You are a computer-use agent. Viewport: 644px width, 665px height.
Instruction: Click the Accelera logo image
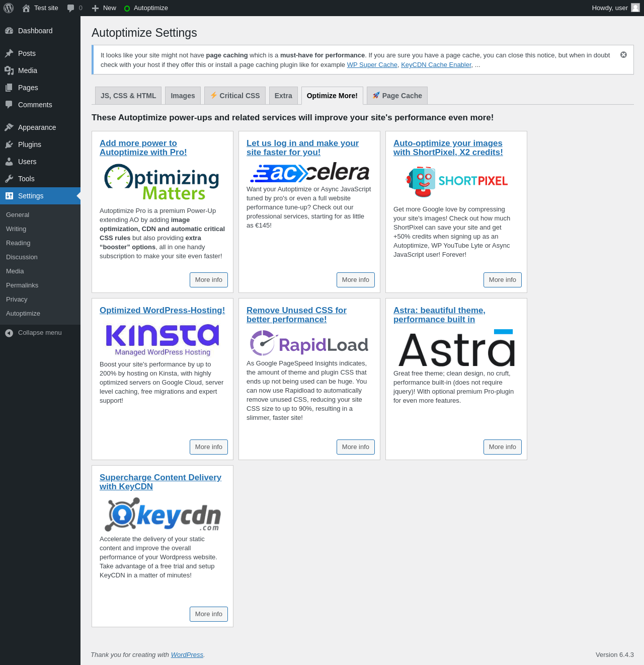coord(309,172)
